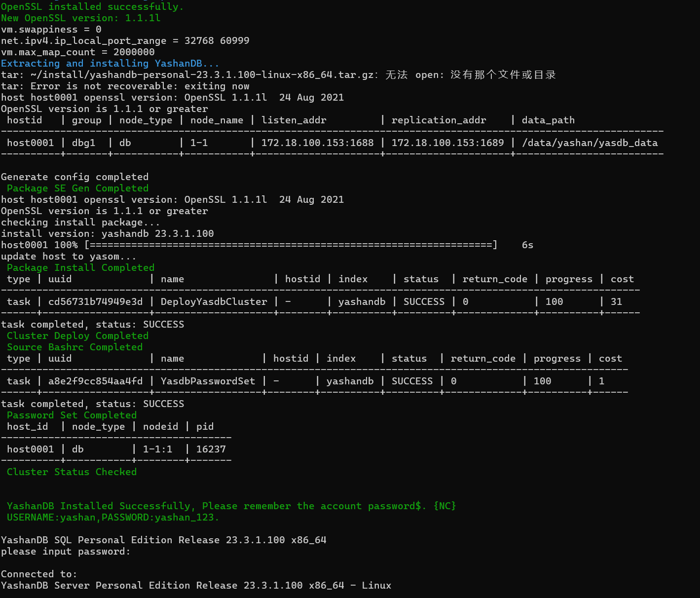Select the task uuid a8e2f9cc854aa4fd
The height and width of the screenshot is (598, 700).
pos(96,381)
